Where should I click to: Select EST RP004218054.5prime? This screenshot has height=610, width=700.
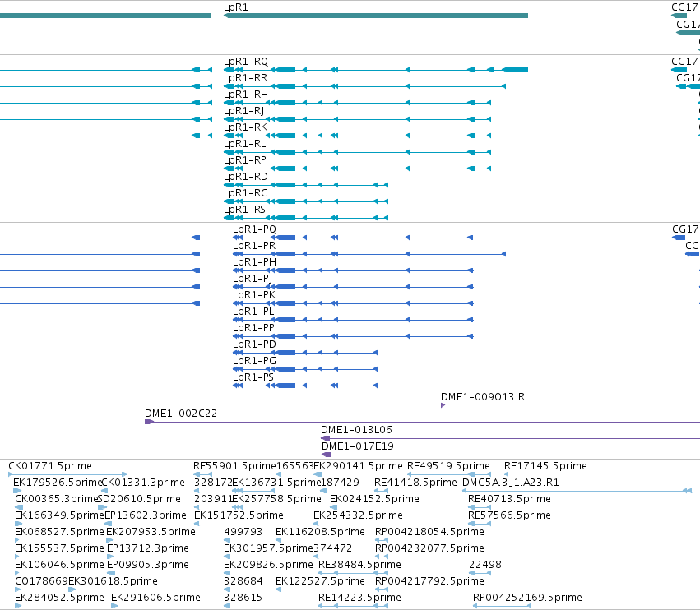coord(429,532)
